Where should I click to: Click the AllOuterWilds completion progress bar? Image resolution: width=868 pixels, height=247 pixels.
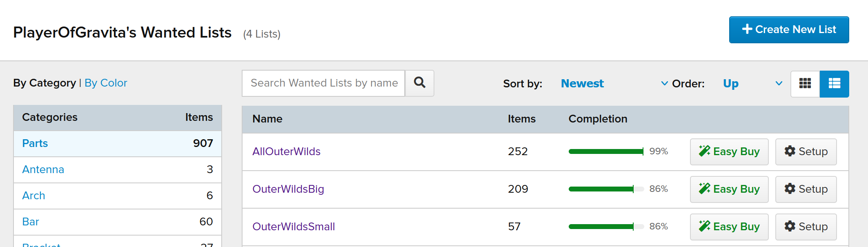pyautogui.click(x=606, y=151)
